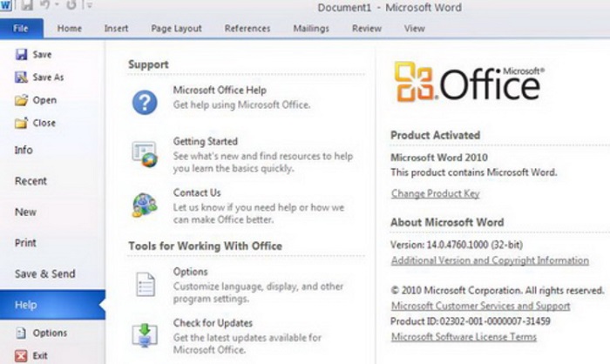
Task: Click the Change Product Key link
Action: (x=436, y=193)
